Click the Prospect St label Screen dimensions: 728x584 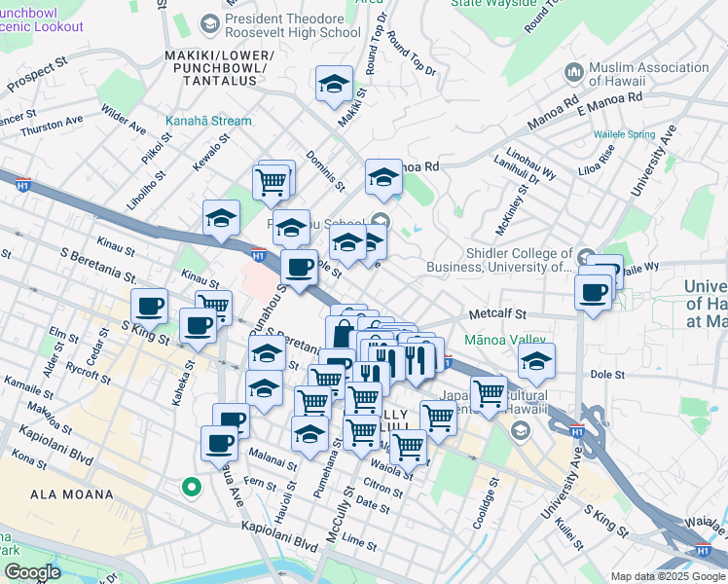pos(37,75)
